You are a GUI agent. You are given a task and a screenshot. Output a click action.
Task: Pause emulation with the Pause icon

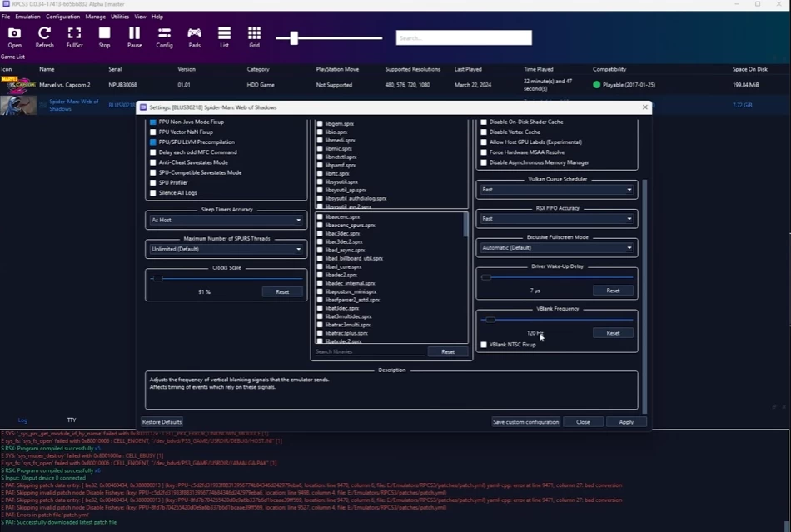click(x=134, y=36)
